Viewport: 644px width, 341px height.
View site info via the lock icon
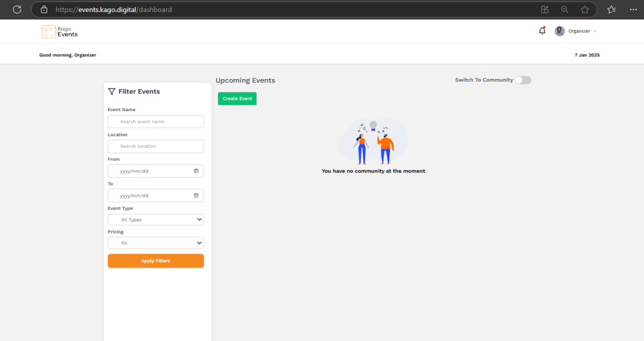43,9
